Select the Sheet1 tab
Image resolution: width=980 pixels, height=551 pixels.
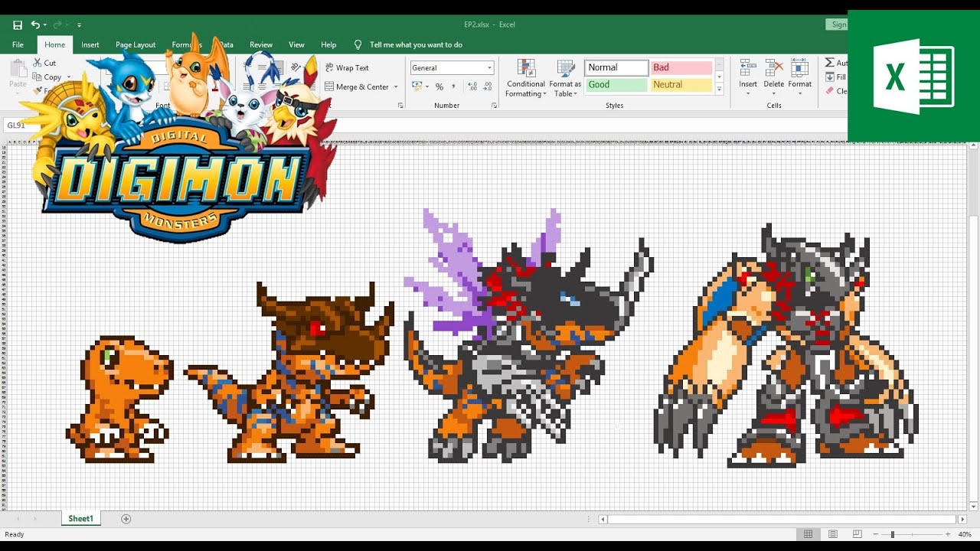coord(80,519)
